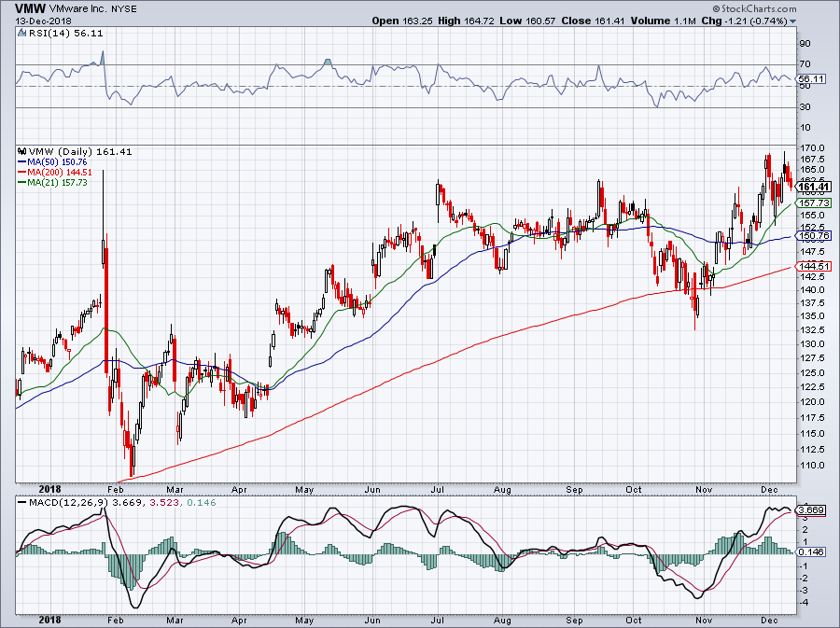Click the High 164.72 value
The height and width of the screenshot is (628, 840).
466,21
